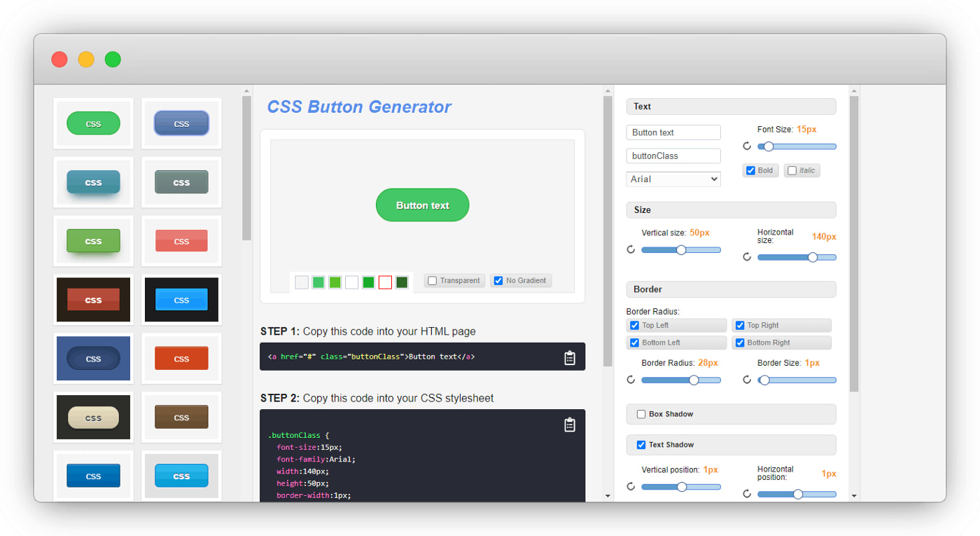This screenshot has width=980, height=536.
Task: Click the down arrow of the center pane scrollbar
Action: (x=608, y=496)
